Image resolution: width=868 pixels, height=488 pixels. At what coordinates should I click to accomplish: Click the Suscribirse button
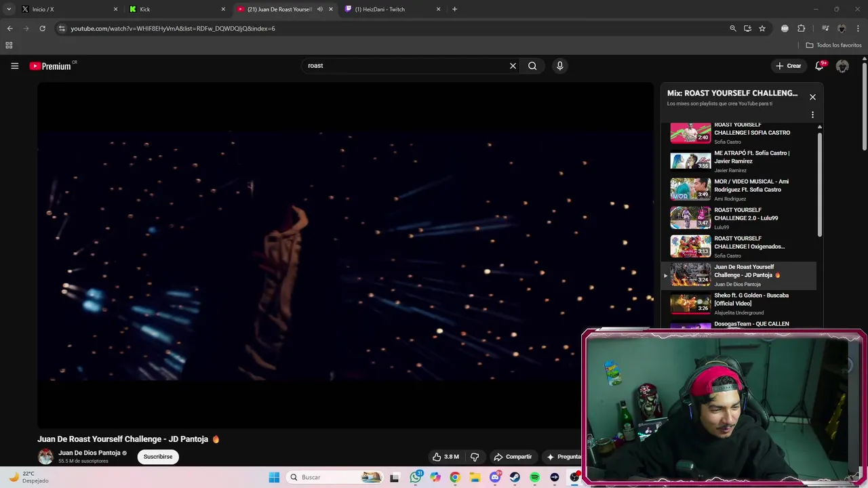click(x=158, y=457)
